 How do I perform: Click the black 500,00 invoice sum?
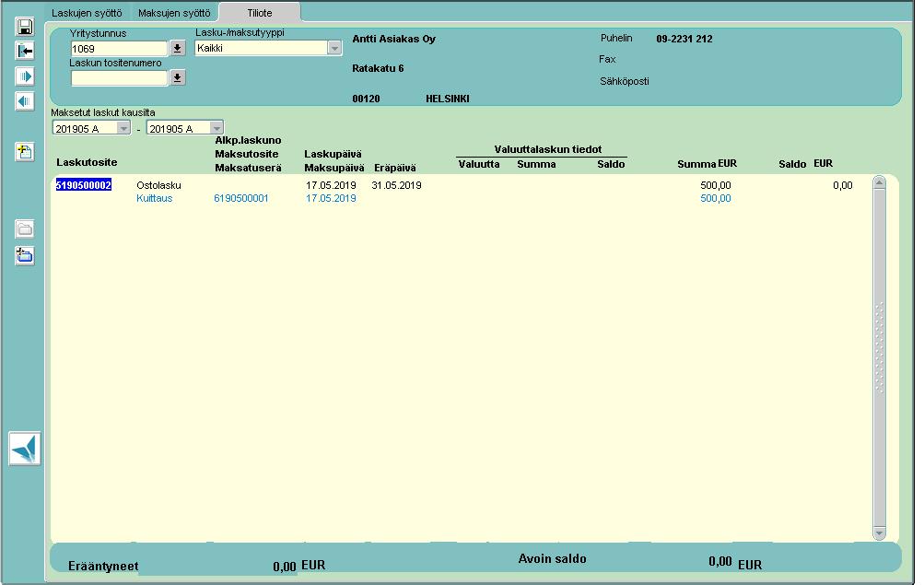point(716,185)
